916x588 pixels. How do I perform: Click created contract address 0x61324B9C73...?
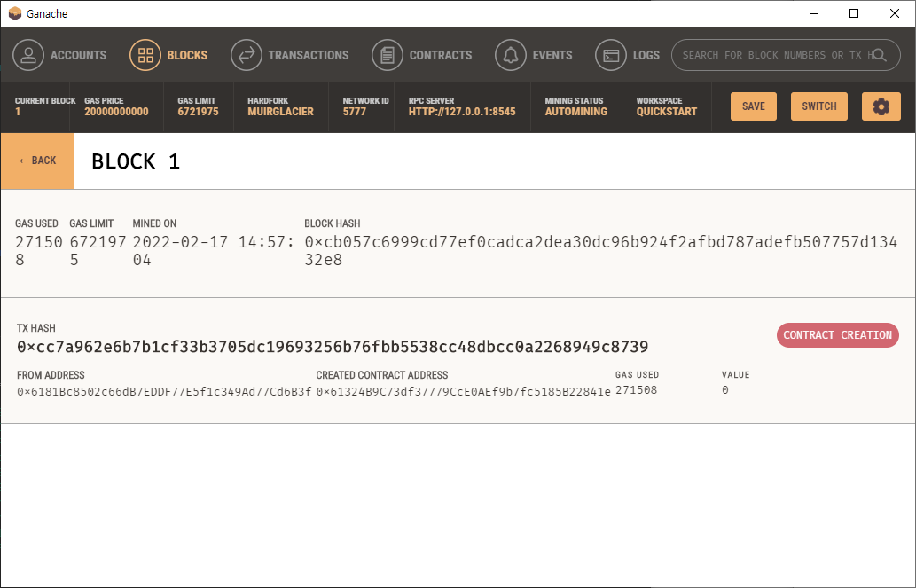(463, 392)
